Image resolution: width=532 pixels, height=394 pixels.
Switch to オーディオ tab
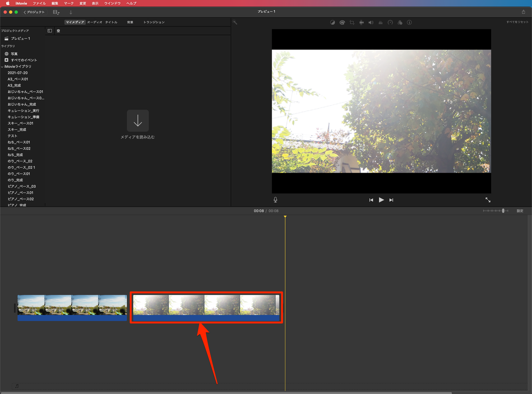tap(94, 22)
